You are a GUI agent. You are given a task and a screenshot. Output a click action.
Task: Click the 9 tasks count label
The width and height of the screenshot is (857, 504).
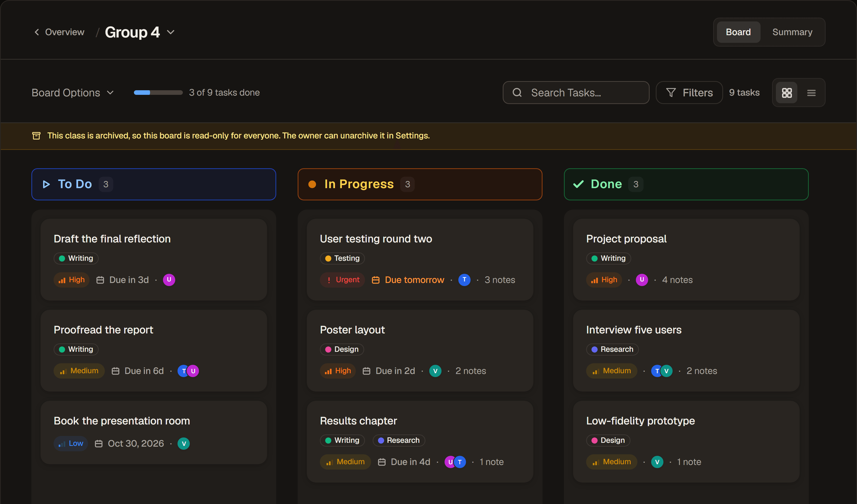click(x=744, y=93)
